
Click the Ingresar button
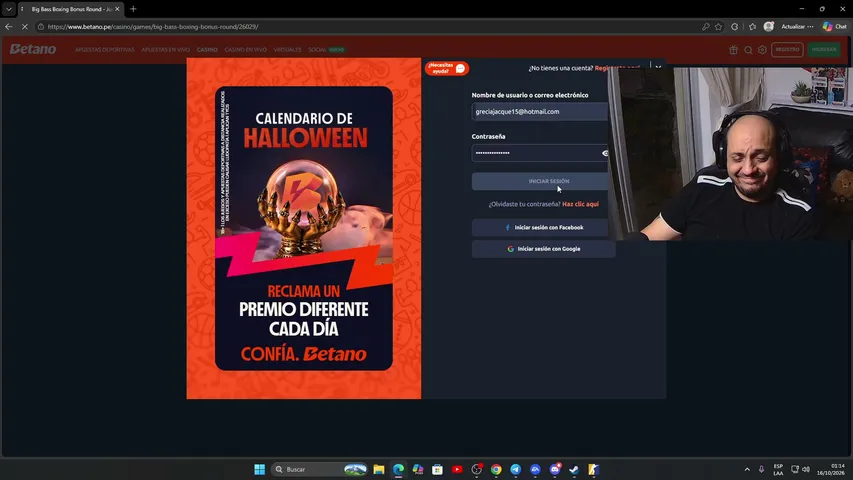pos(824,50)
